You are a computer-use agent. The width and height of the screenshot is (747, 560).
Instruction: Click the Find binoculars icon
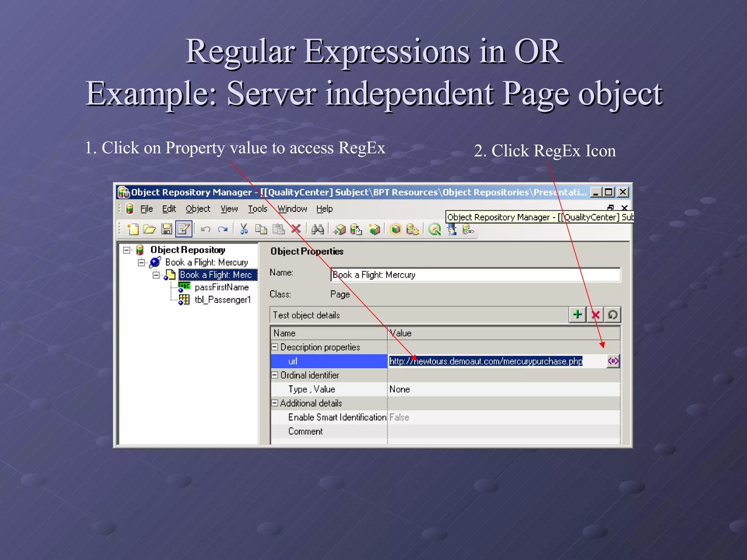coord(318,229)
